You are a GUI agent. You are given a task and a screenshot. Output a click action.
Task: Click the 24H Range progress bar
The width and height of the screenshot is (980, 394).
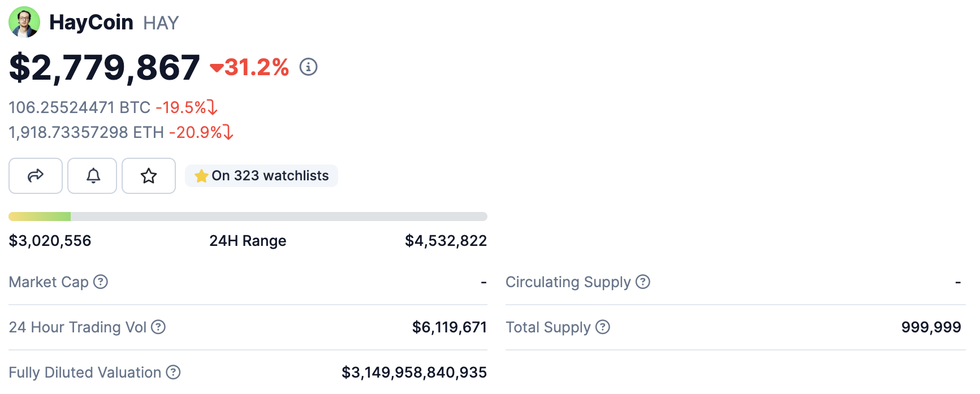pos(248,217)
